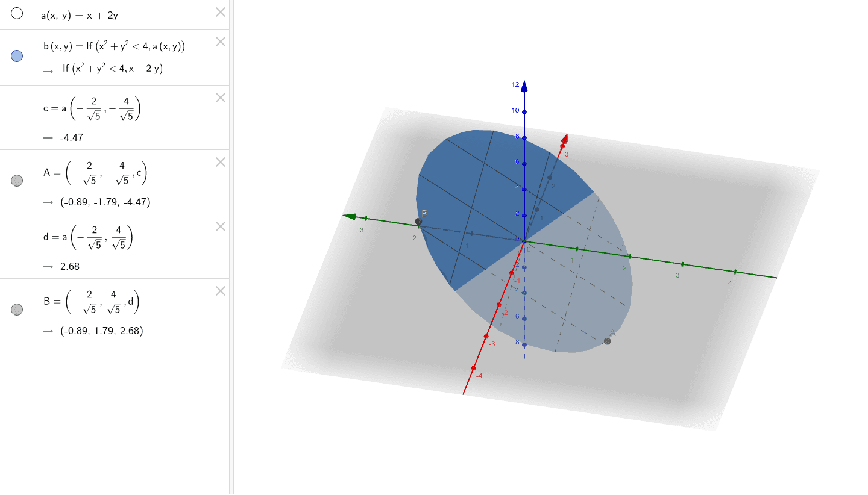Delete the point B row
The height and width of the screenshot is (495, 868).
(221, 291)
